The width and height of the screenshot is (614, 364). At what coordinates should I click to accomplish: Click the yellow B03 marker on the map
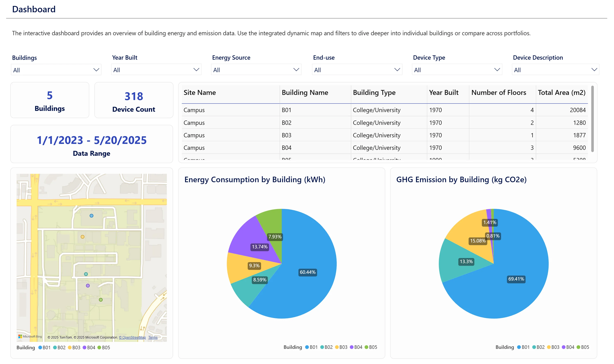pos(82,237)
